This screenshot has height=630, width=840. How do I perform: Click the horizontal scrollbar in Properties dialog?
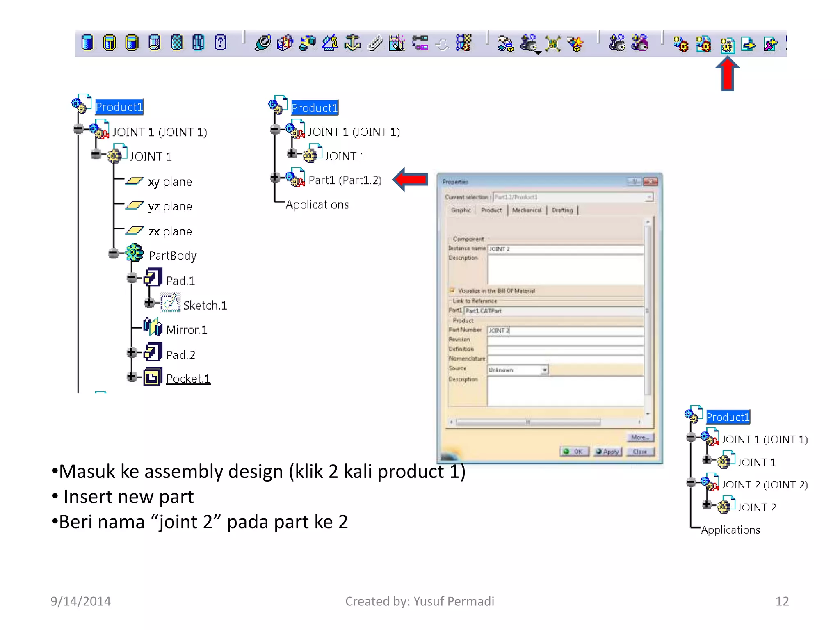click(545, 422)
